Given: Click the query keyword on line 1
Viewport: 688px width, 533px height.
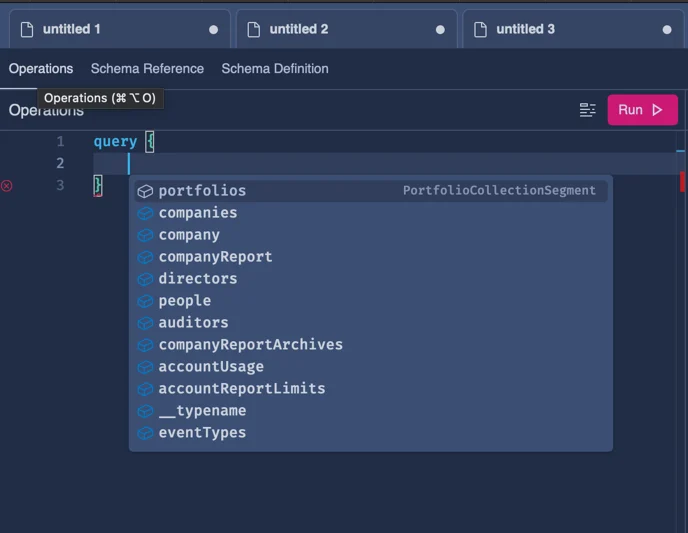Looking at the screenshot, I should [x=115, y=141].
